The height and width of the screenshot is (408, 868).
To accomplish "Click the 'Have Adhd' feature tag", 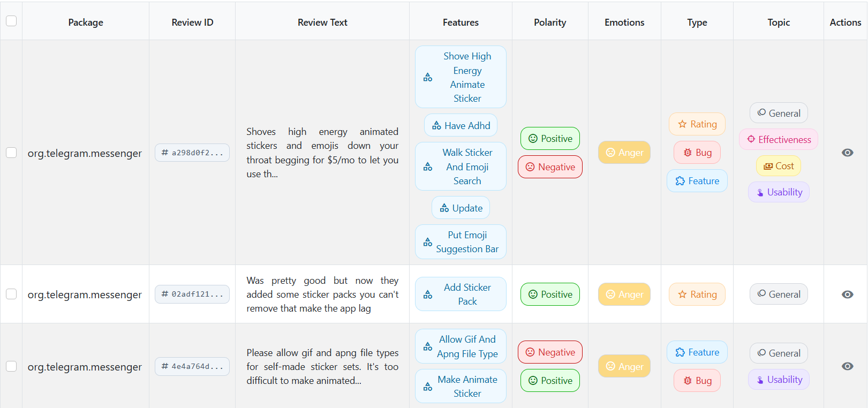I will (461, 126).
